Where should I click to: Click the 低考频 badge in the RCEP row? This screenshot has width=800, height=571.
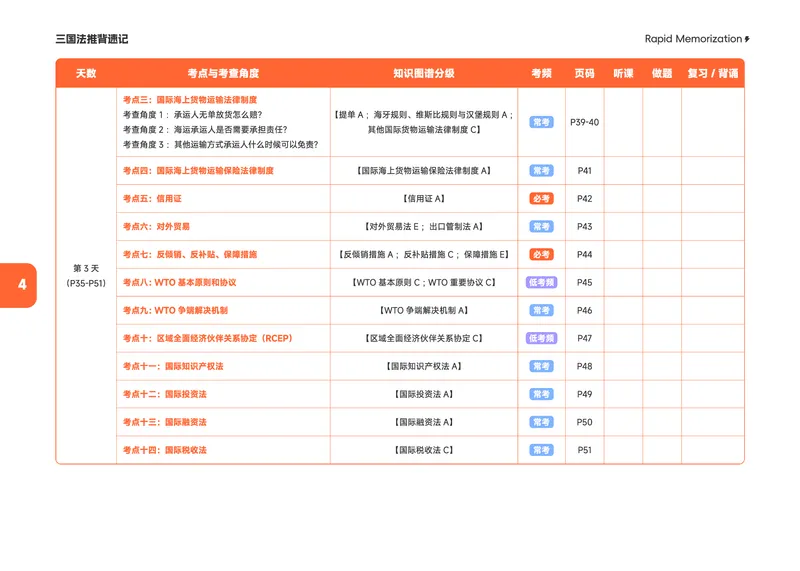tap(541, 339)
